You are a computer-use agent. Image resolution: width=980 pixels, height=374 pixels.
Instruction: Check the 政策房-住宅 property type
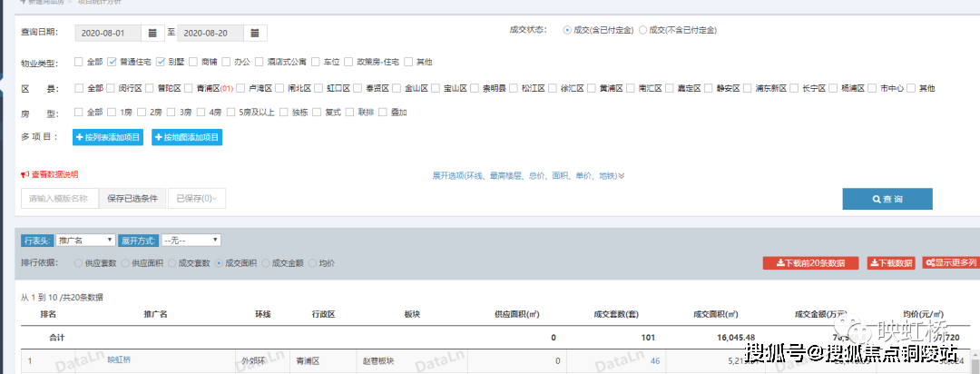pos(348,62)
